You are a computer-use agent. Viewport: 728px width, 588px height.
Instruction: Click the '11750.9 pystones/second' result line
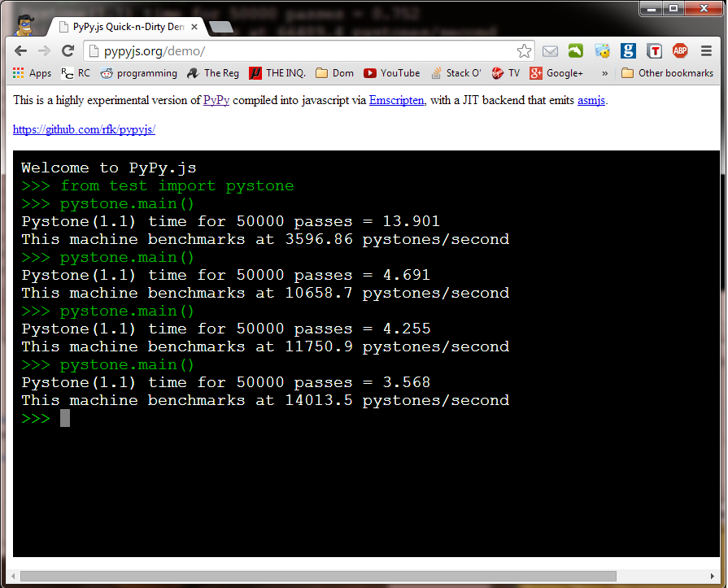[x=265, y=346]
